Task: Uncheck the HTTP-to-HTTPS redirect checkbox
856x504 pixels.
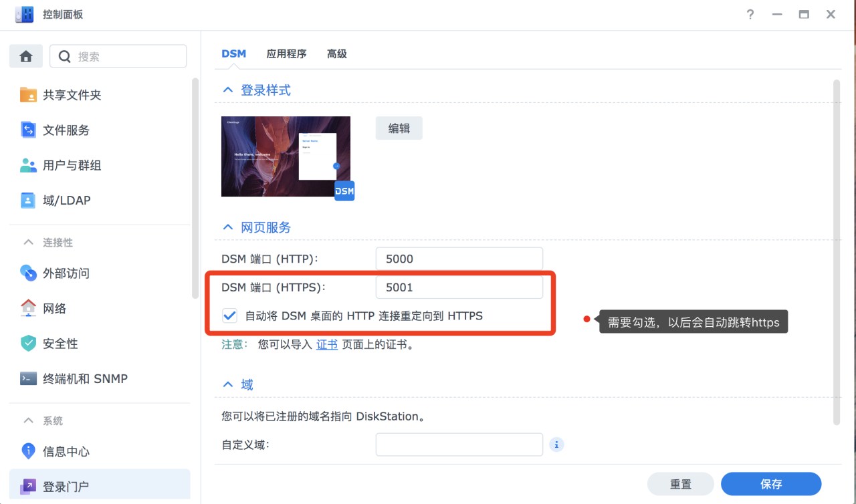Action: point(229,316)
